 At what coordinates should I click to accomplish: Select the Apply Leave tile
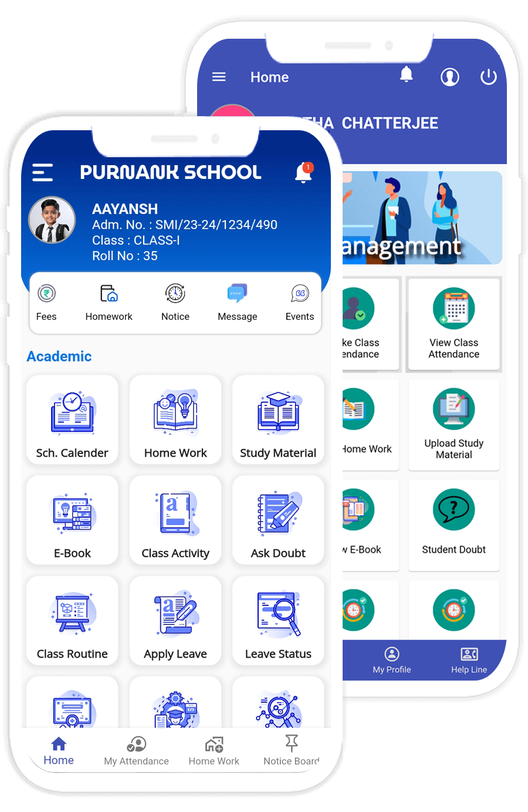point(175,621)
